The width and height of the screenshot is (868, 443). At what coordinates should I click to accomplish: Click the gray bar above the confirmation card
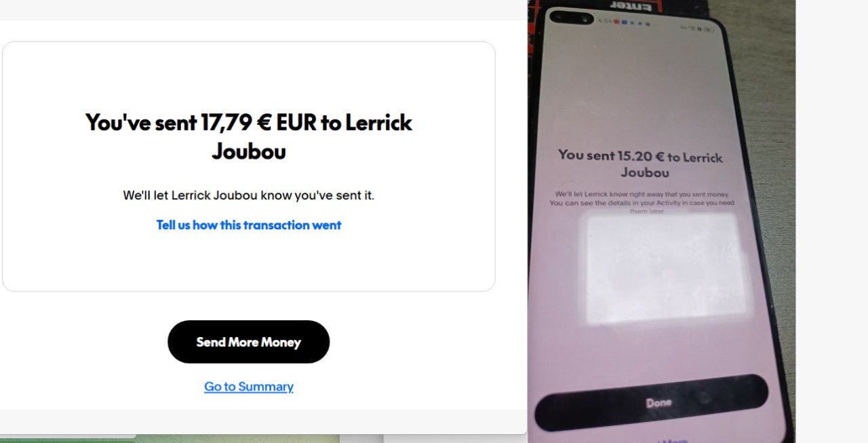click(x=263, y=9)
